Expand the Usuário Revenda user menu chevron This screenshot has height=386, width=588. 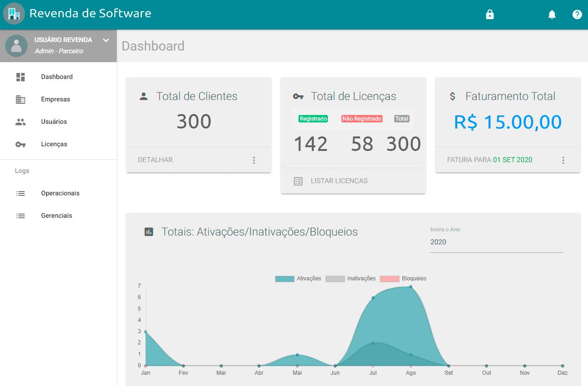(x=106, y=40)
